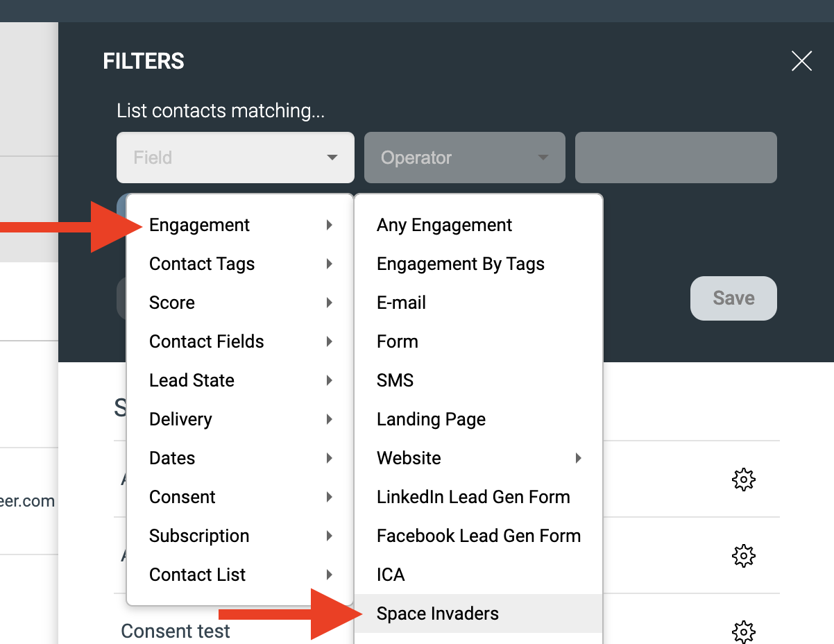This screenshot has width=834, height=644.
Task: Choose ICA engagement option
Action: pyautogui.click(x=479, y=575)
